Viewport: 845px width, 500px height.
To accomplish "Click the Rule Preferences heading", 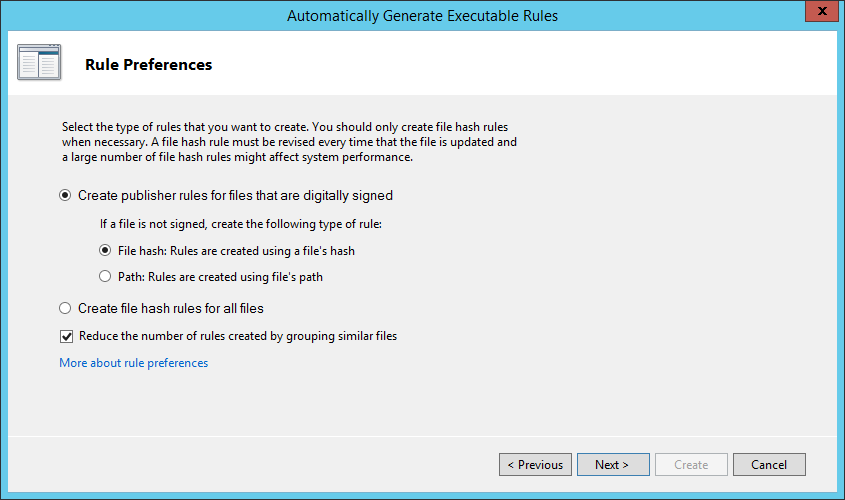I will (149, 65).
